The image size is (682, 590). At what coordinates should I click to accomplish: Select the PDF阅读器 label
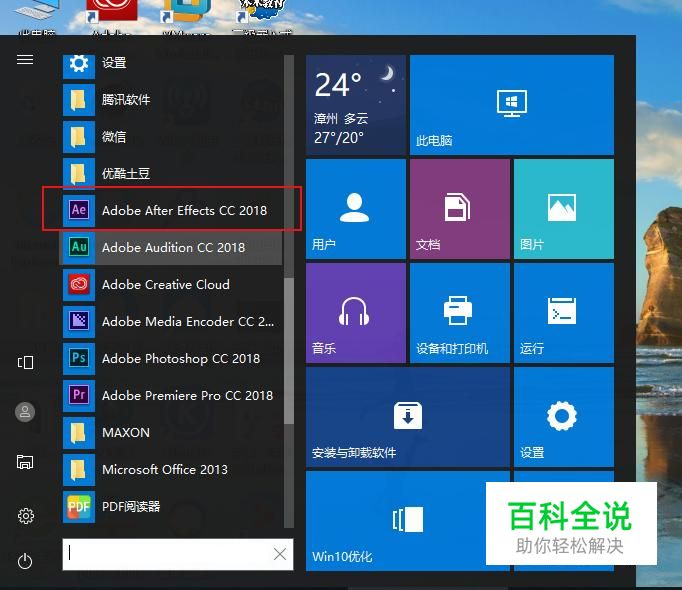pyautogui.click(x=131, y=506)
